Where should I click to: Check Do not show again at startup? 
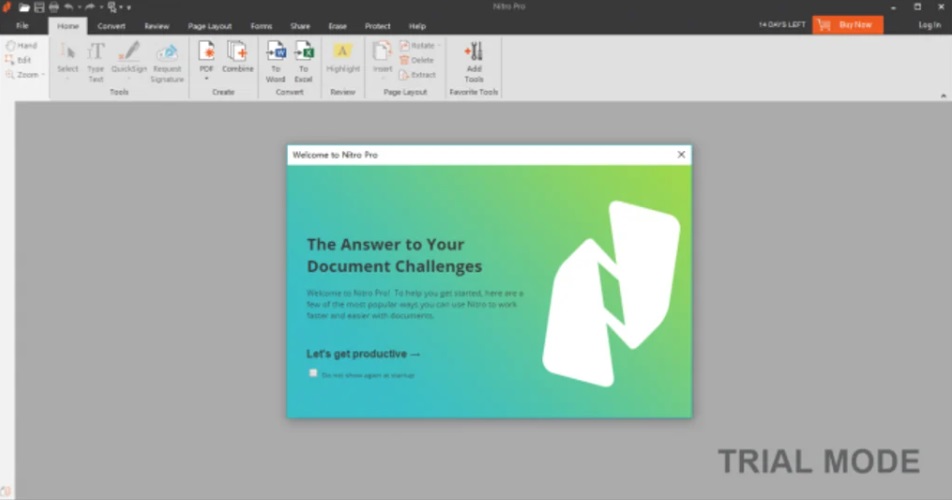point(313,373)
